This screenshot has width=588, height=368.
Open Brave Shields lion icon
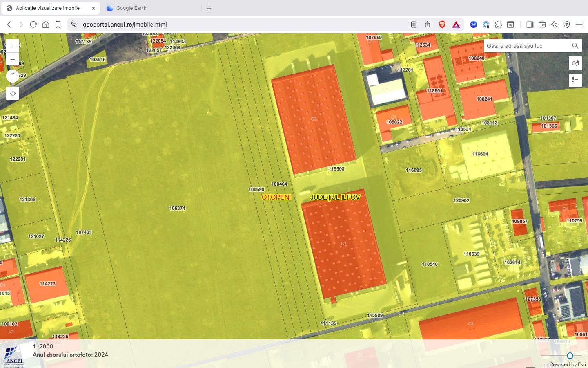pos(442,25)
